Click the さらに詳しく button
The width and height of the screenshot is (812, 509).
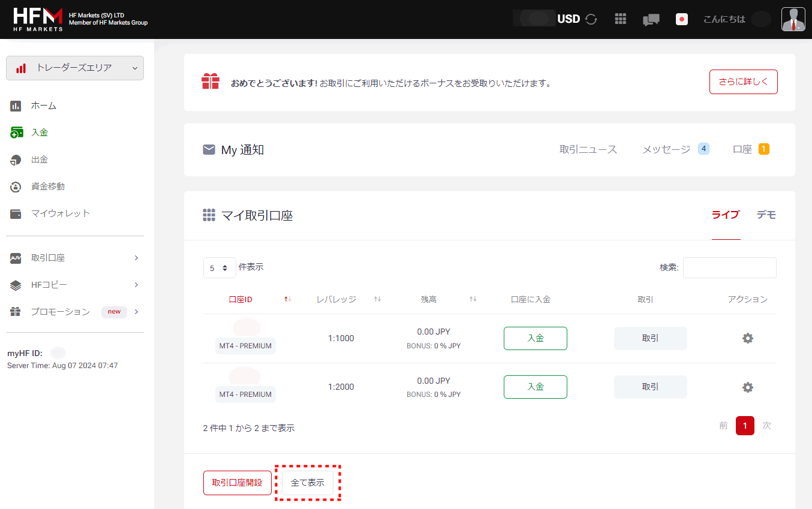point(744,82)
